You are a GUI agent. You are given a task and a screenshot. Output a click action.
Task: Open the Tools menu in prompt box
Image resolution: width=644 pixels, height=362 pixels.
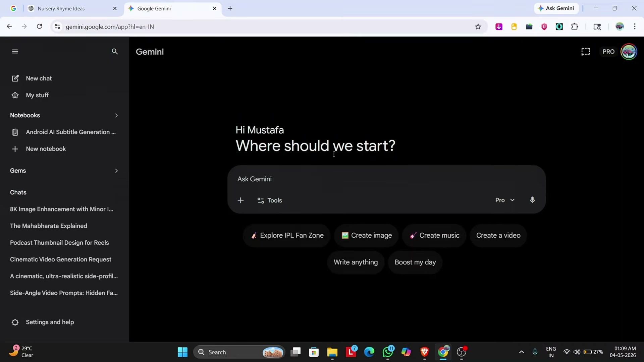click(x=270, y=200)
